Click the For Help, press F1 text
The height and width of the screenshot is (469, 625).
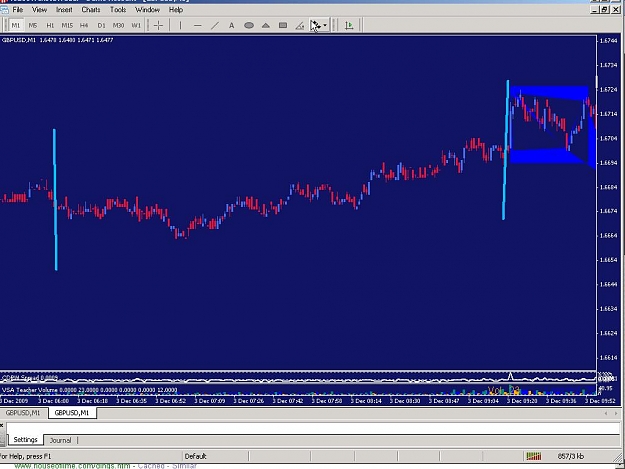point(26,456)
